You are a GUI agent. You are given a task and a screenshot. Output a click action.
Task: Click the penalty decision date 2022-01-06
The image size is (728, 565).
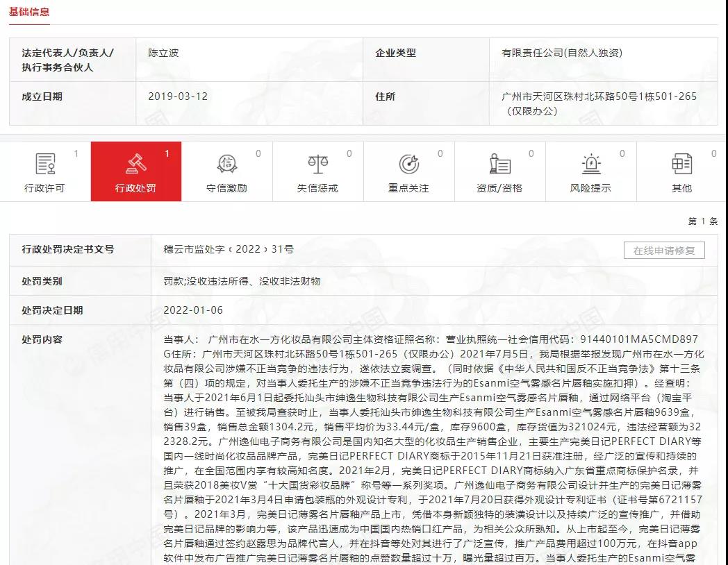tap(193, 310)
